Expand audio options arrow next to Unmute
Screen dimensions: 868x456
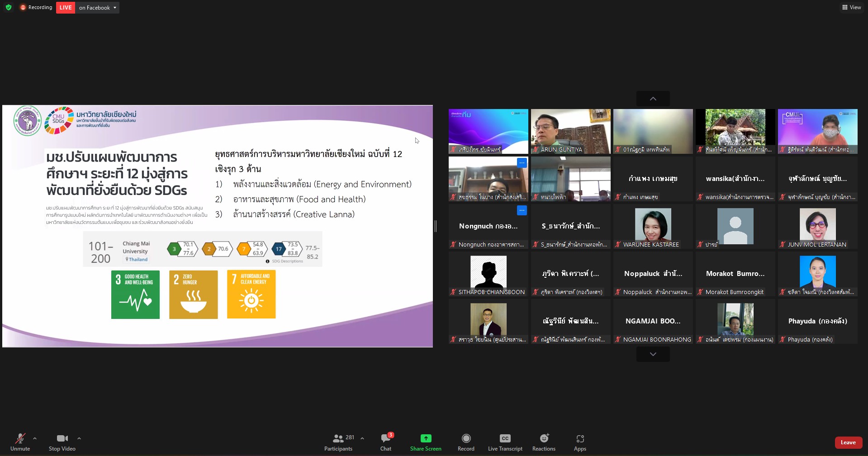(35, 438)
